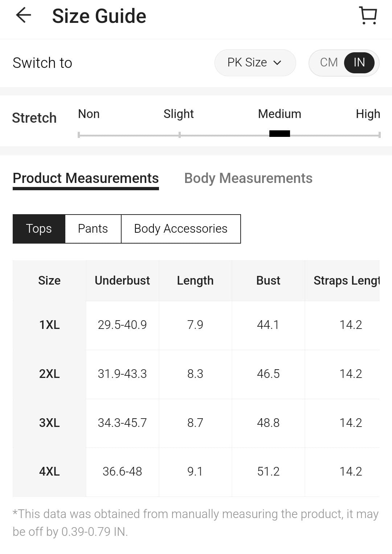Tap the back arrow icon
Viewport: 392px width, 554px height.
24,16
